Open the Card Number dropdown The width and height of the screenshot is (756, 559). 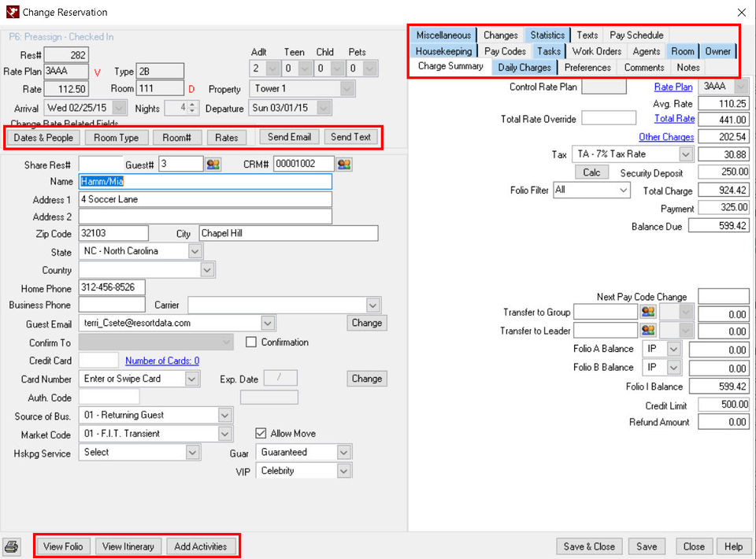192,379
